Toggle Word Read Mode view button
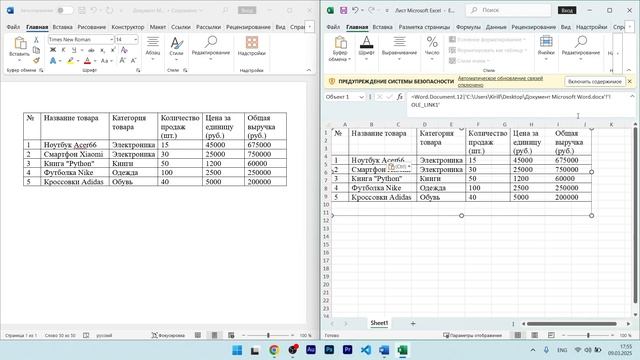640x360 pixels. coord(198,335)
